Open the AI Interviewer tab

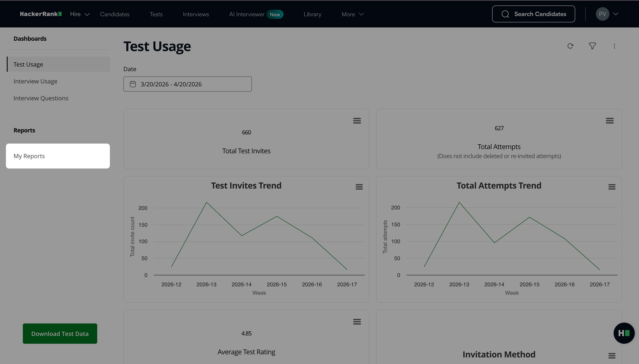(247, 14)
